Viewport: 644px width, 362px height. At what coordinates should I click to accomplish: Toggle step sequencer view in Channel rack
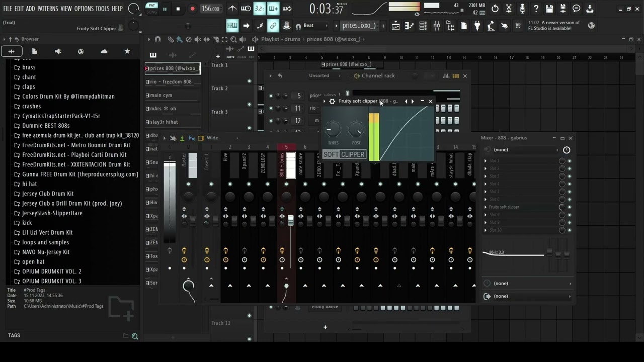[456, 76]
